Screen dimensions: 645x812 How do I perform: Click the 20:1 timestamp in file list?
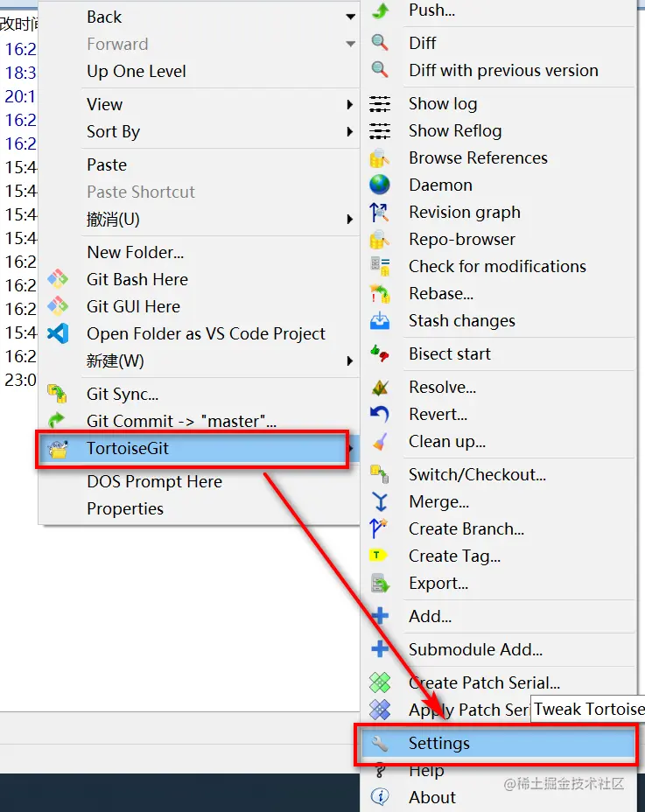tap(20, 96)
